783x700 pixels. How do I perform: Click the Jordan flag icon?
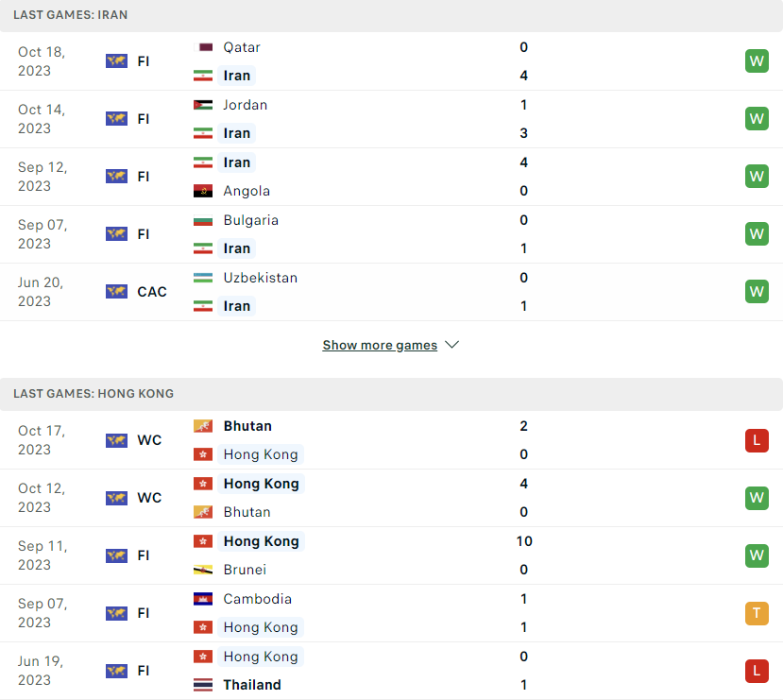click(x=203, y=105)
